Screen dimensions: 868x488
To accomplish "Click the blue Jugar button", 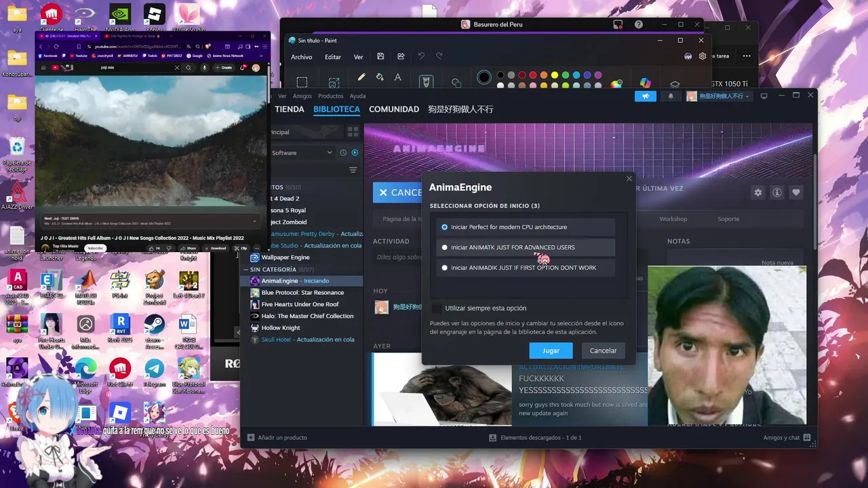I will 551,350.
